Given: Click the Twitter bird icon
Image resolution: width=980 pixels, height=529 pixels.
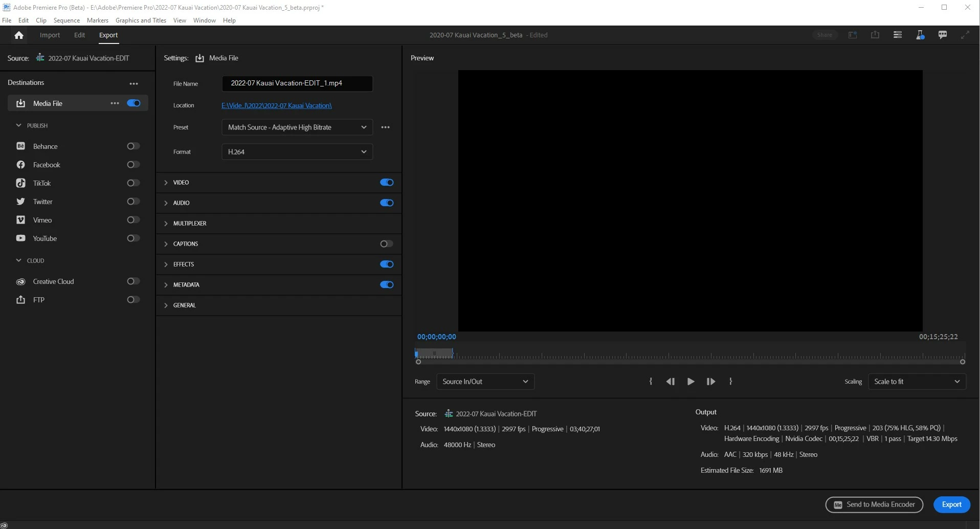Looking at the screenshot, I should [x=20, y=202].
